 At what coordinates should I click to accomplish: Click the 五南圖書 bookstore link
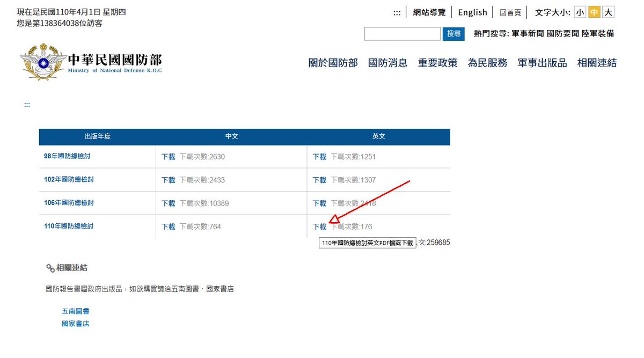[76, 311]
